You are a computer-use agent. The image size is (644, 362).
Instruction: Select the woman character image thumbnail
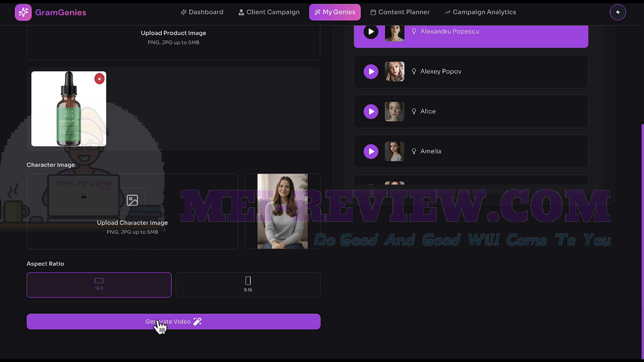point(282,211)
